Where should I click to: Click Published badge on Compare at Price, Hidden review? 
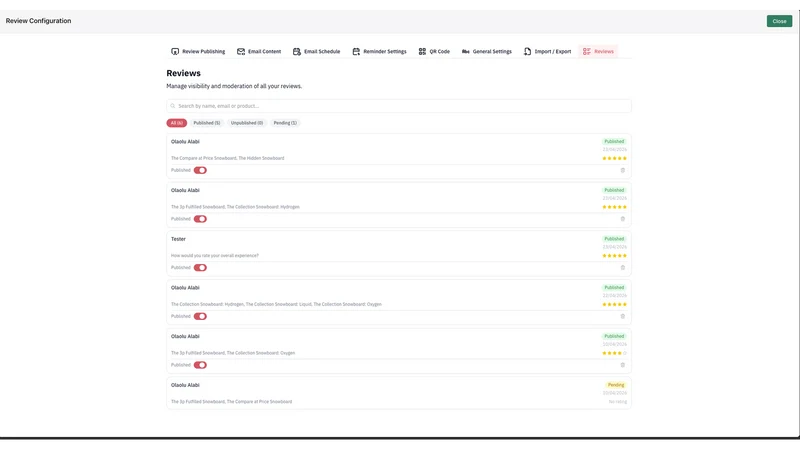[614, 141]
